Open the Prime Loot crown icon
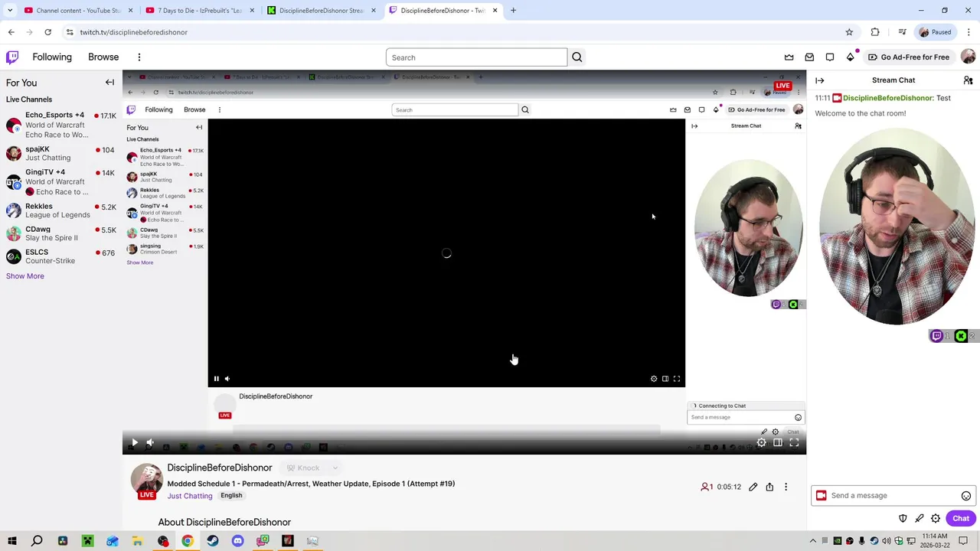 click(789, 57)
